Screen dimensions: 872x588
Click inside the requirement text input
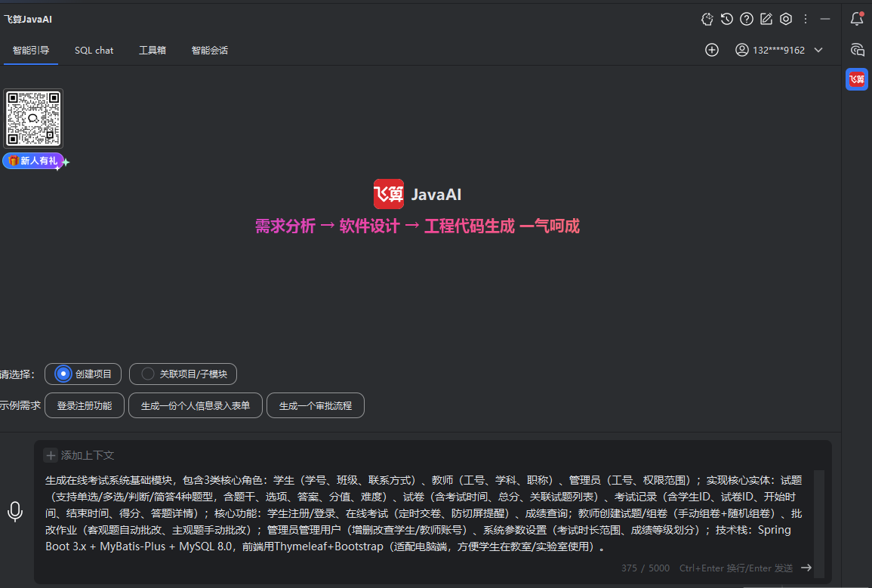pos(424,513)
